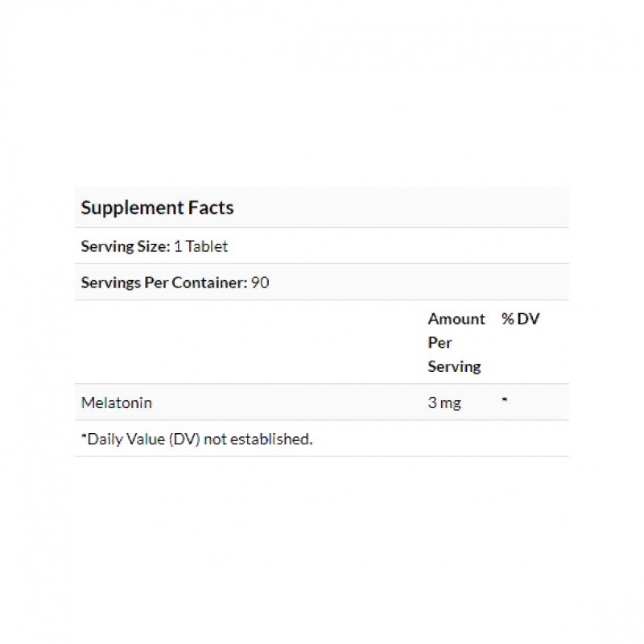Click the % DV column header

tap(520, 319)
